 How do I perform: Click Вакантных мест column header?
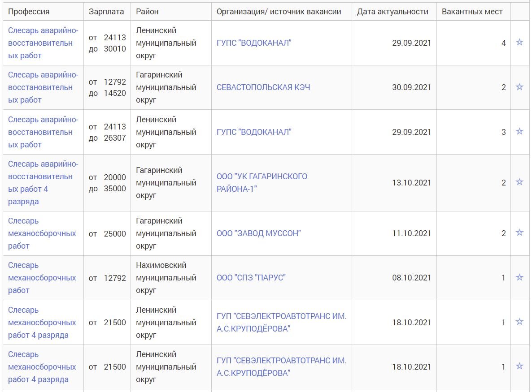point(472,12)
